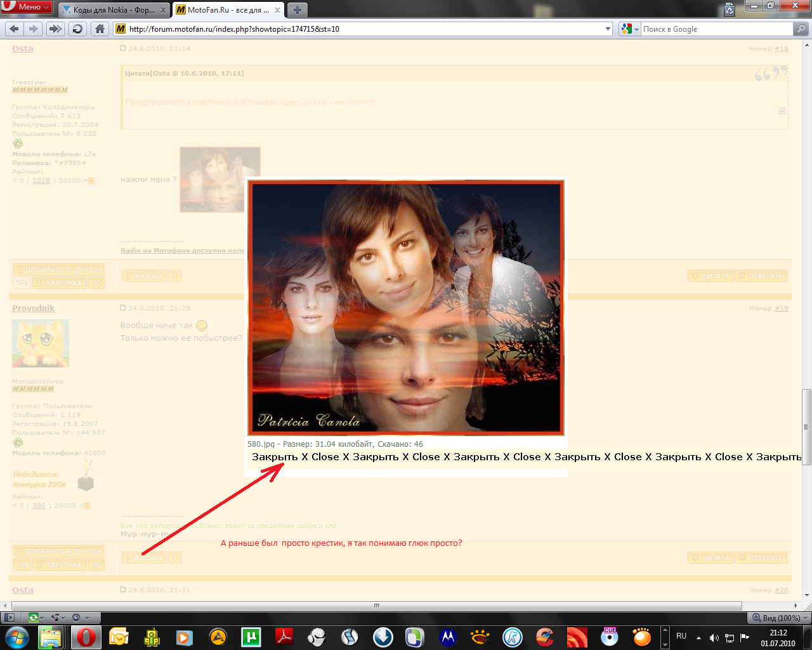812x650 pixels.
Task: Expand the quote box corner icon
Action: click(x=782, y=111)
